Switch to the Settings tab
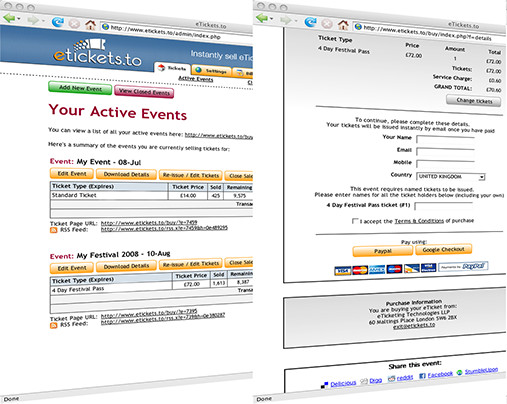The image size is (507, 404). pyautogui.click(x=212, y=71)
